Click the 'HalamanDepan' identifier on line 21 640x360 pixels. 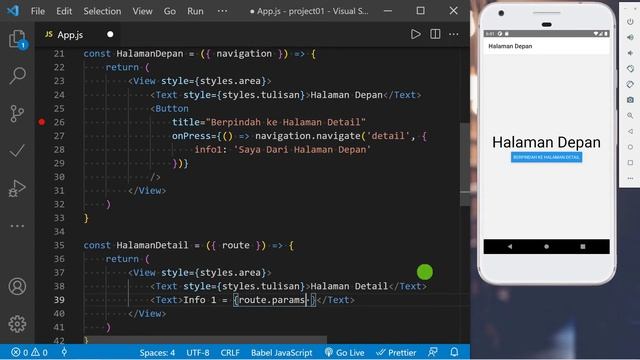pos(150,53)
